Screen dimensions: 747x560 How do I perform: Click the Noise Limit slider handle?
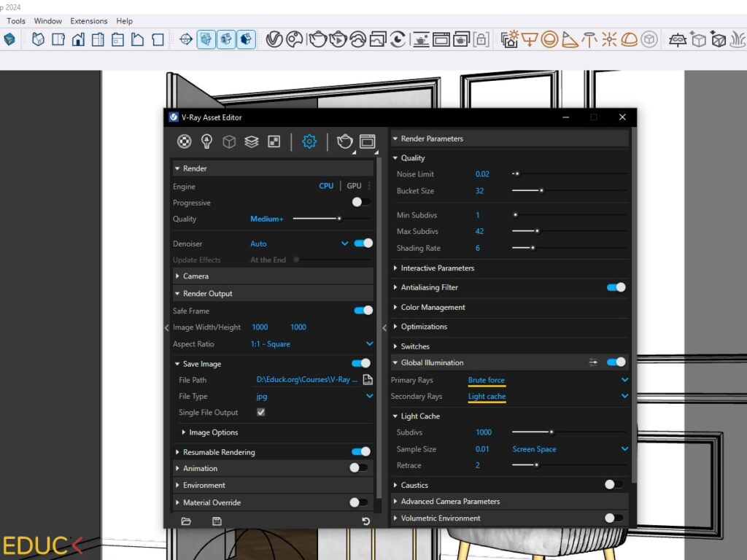(516, 174)
